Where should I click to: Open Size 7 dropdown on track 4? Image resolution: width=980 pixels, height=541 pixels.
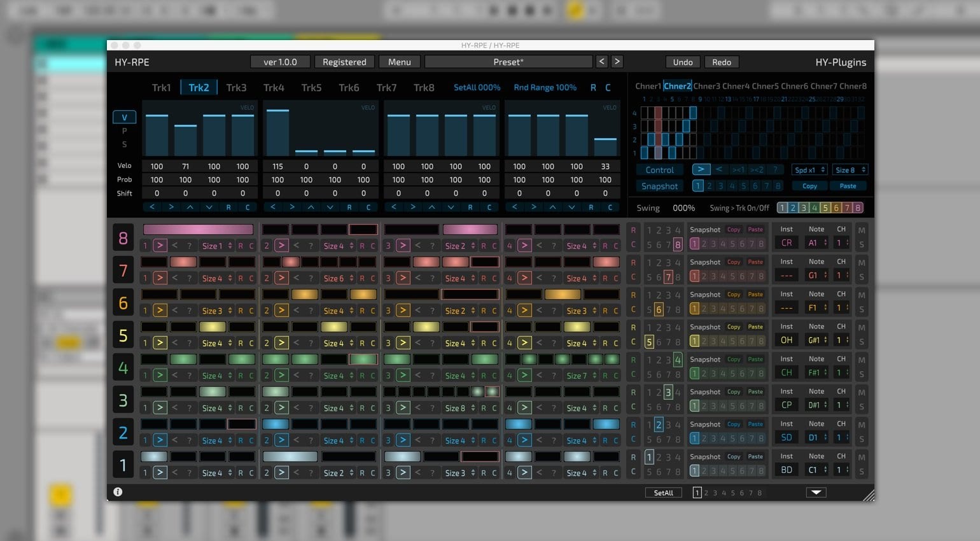[x=581, y=376]
